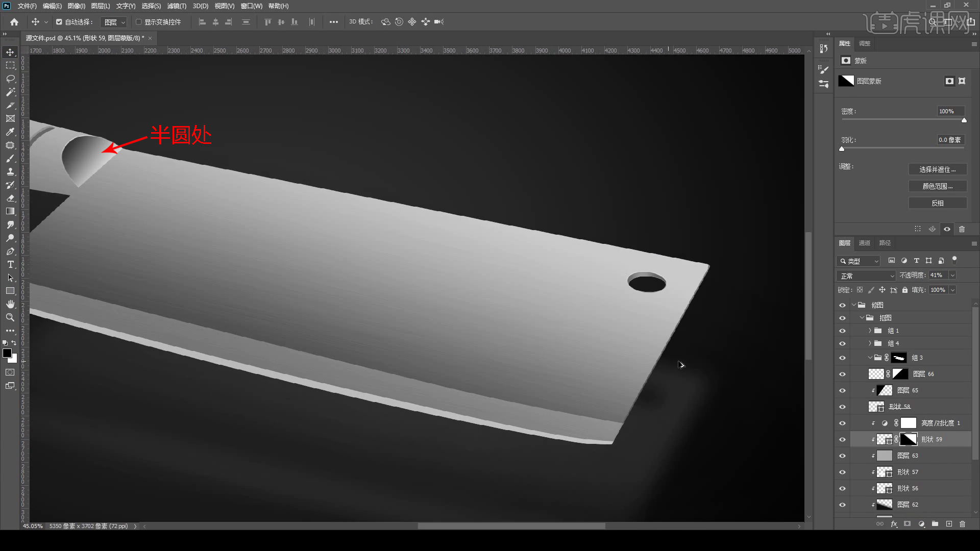The height and width of the screenshot is (551, 980).
Task: Open the 图层 auto-select dropdown
Action: coord(113,22)
